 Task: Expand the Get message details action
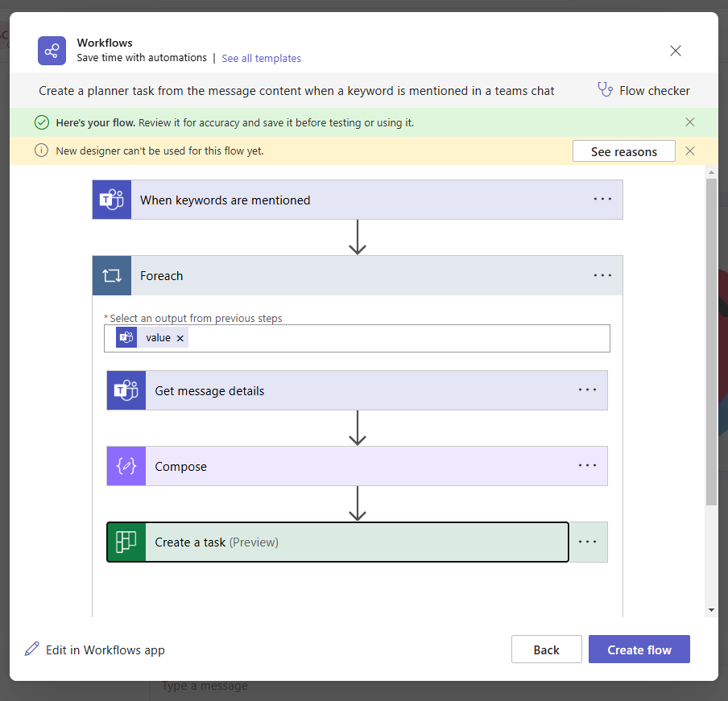(357, 390)
